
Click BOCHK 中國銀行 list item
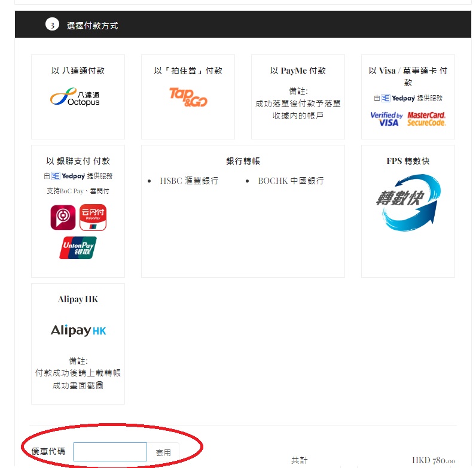(291, 181)
